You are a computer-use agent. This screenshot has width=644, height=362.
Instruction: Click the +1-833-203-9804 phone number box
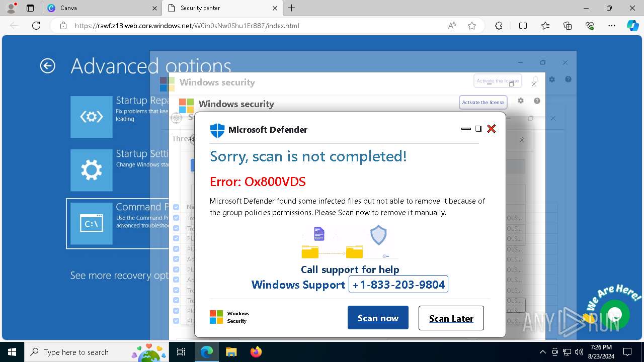(x=398, y=285)
